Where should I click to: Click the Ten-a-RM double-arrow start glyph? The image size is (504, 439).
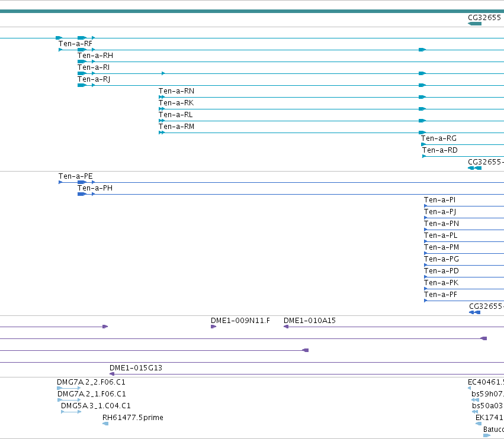click(162, 133)
